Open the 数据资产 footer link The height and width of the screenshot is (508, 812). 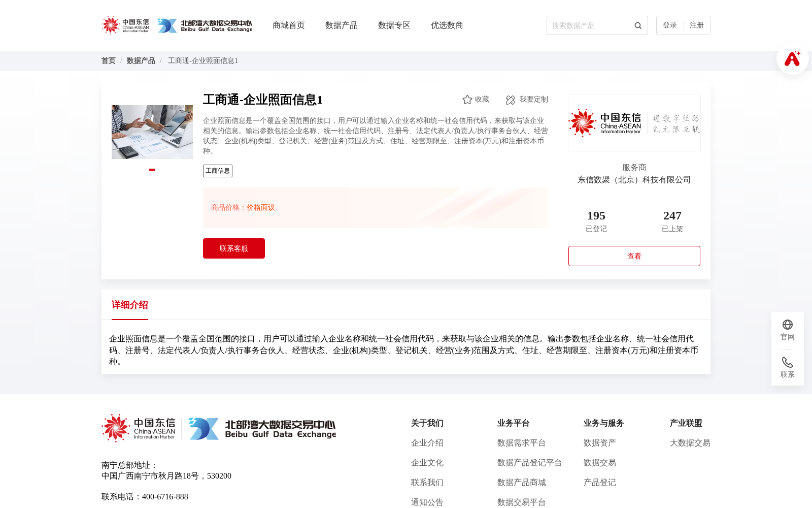600,443
